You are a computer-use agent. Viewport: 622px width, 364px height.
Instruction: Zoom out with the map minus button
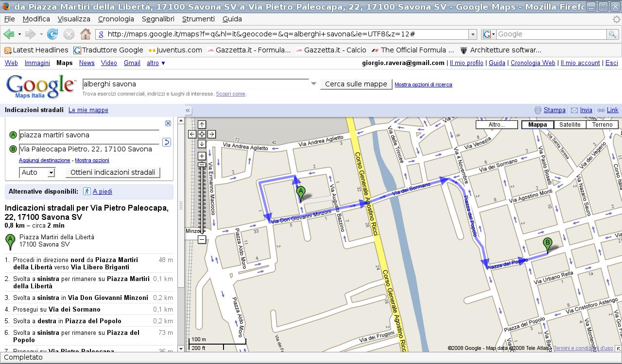click(x=202, y=239)
